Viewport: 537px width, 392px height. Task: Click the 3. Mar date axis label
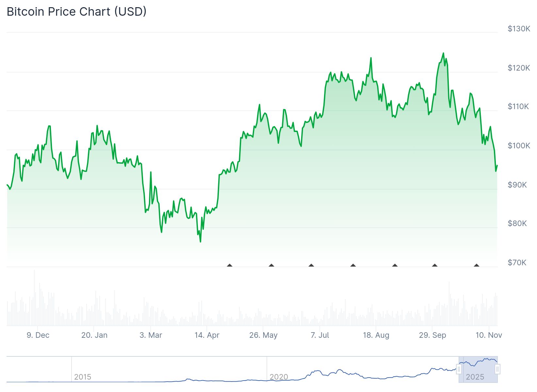pyautogui.click(x=151, y=335)
